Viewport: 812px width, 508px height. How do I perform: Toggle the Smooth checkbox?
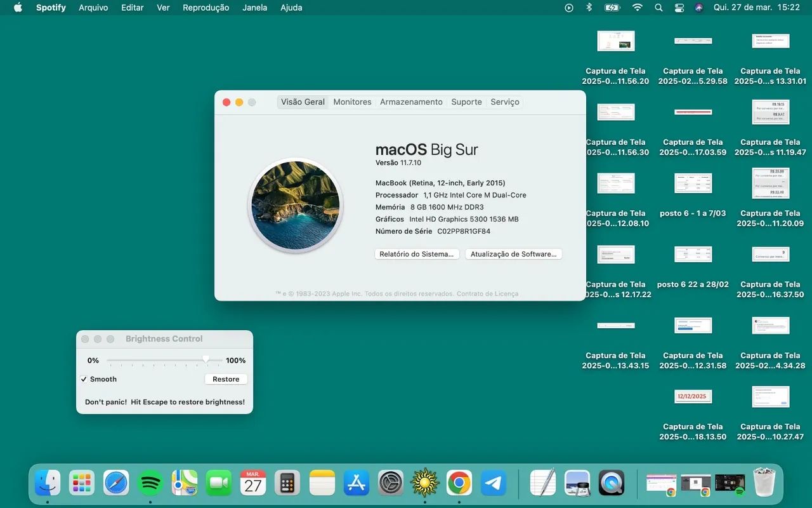tap(84, 379)
